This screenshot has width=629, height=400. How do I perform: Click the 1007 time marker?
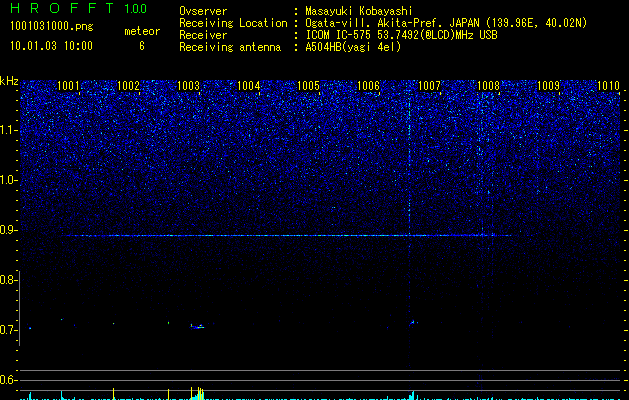coord(429,85)
